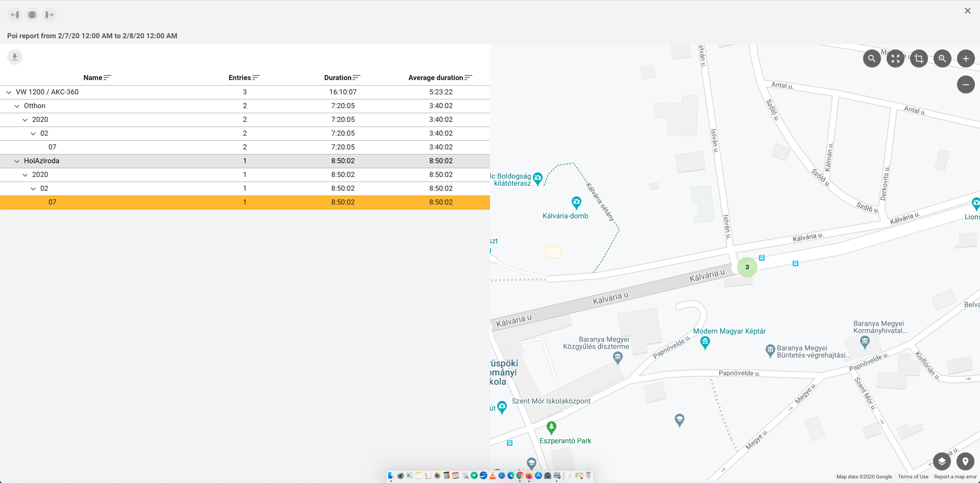The width and height of the screenshot is (980, 483).
Task: Open the map layers selector
Action: [x=942, y=462]
